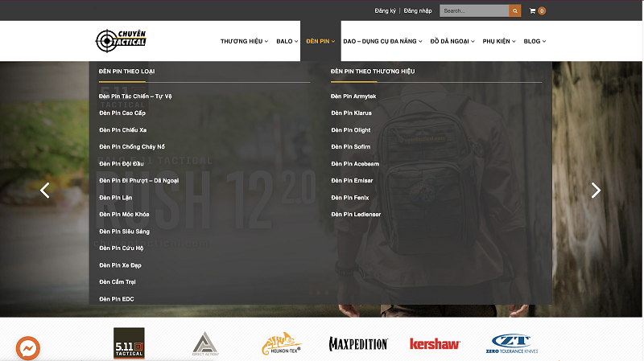The width and height of the screenshot is (644, 361).
Task: Open Đèn Pin Armytek brand page
Action: tap(353, 96)
